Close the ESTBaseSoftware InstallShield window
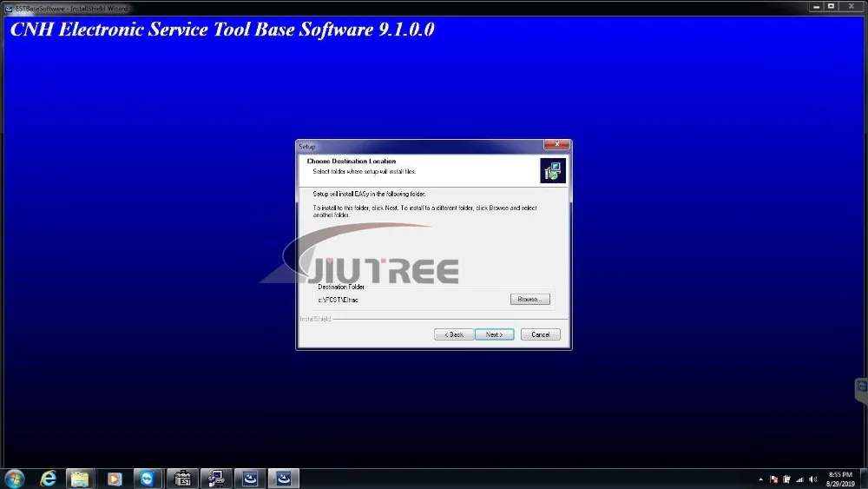The height and width of the screenshot is (489, 868). (852, 6)
